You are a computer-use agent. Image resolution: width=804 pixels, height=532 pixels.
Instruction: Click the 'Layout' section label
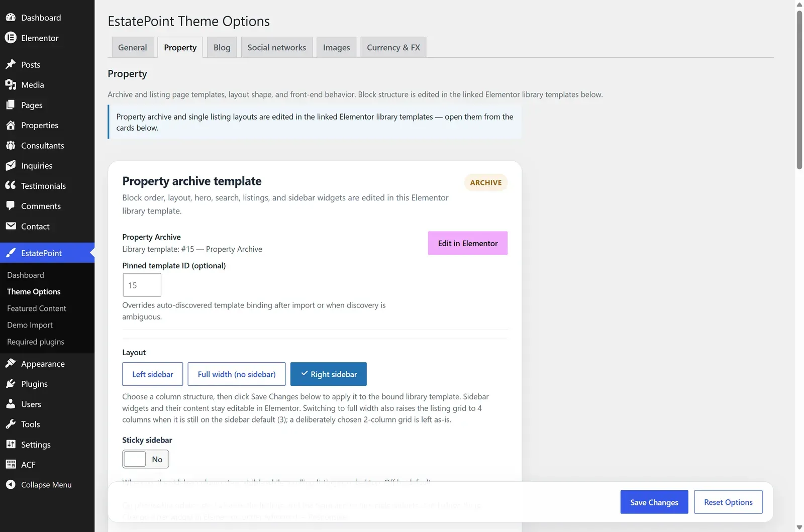134,353
